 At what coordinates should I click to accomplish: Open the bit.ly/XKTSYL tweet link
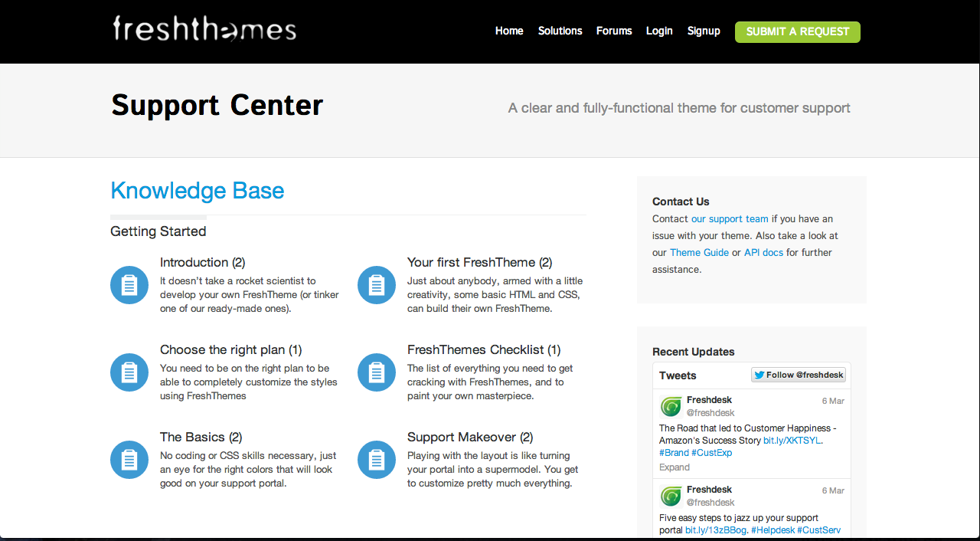[x=792, y=441]
